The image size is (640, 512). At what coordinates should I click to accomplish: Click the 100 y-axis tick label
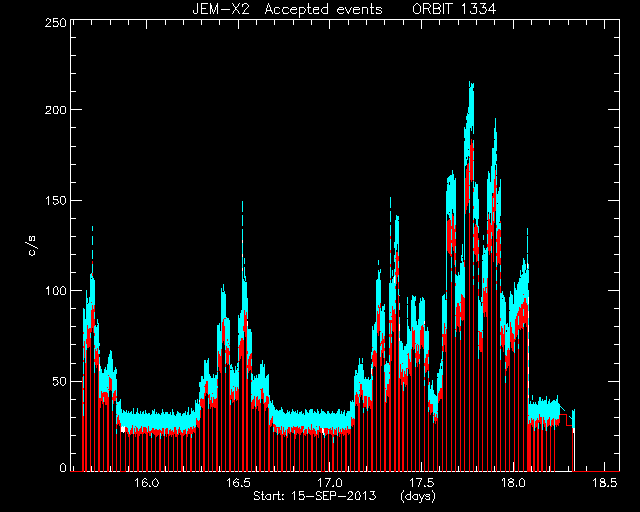[x=55, y=291]
